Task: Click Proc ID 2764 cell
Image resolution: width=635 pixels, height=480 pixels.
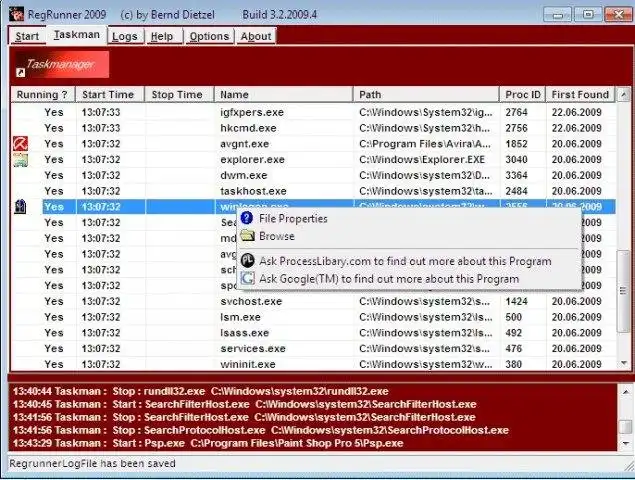Action: [x=516, y=112]
